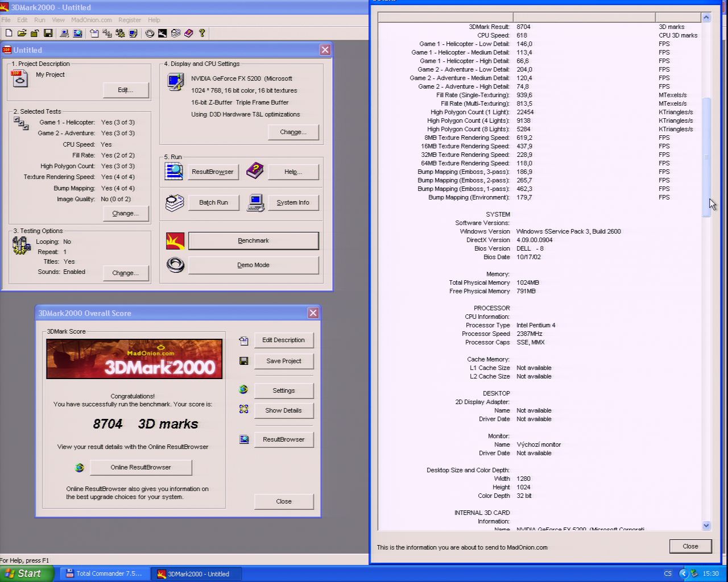The height and width of the screenshot is (582, 728).
Task: Click the globe icon beside Settings button
Action: click(x=243, y=390)
